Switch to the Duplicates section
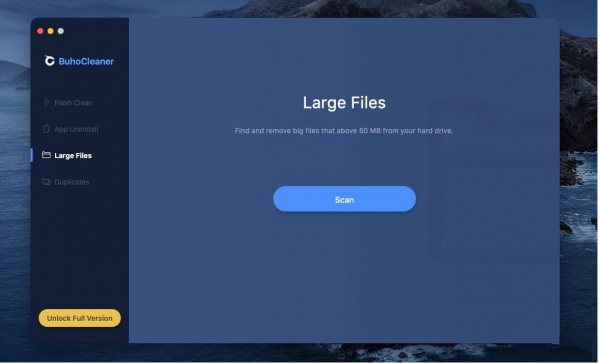 [x=72, y=182]
